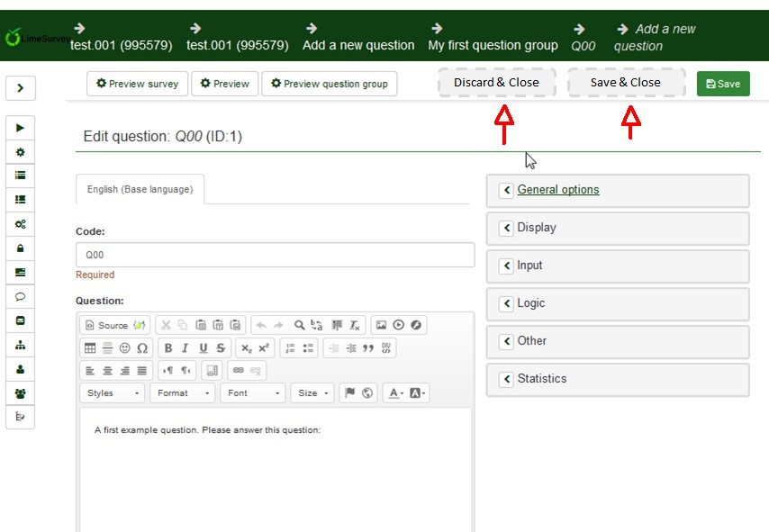769x532 pixels.
Task: Click the green Save button
Action: (723, 84)
